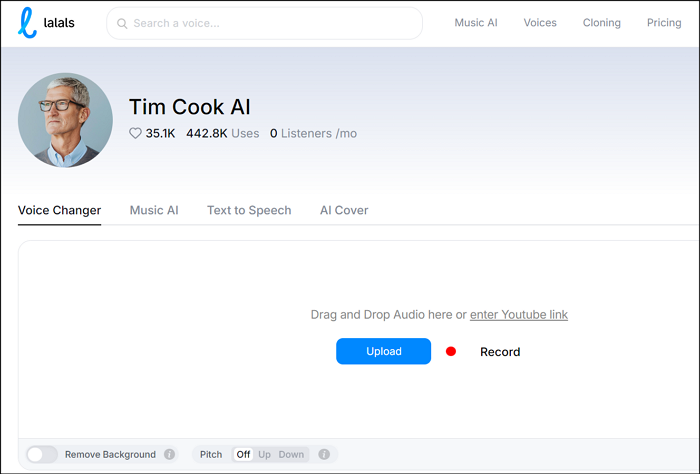
Task: Click the 35.1K likes count
Action: [160, 133]
